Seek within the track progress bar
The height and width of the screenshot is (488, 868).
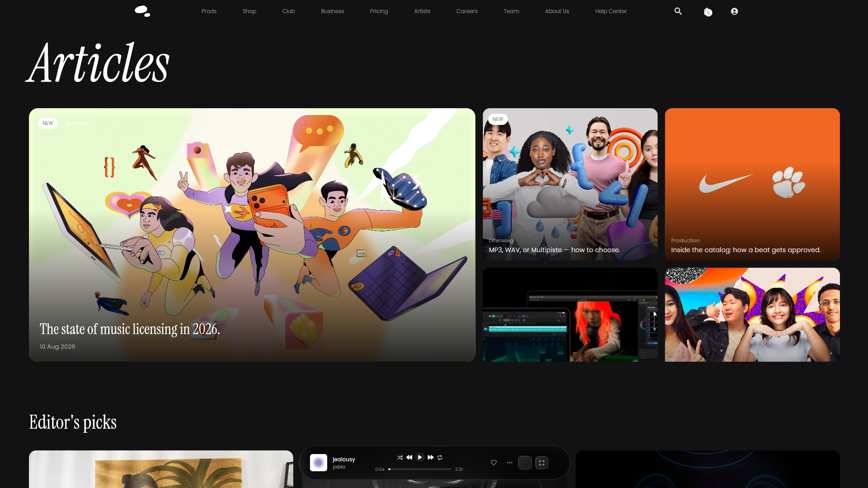[x=420, y=469]
